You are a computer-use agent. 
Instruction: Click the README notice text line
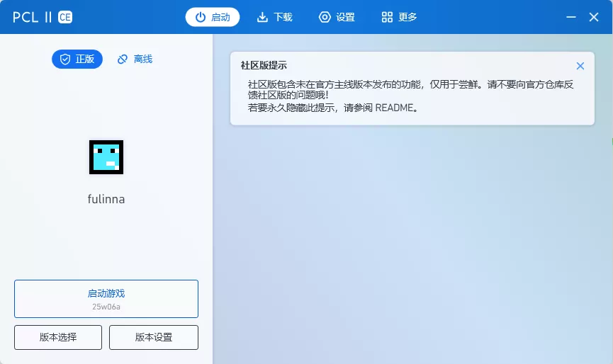coord(334,108)
